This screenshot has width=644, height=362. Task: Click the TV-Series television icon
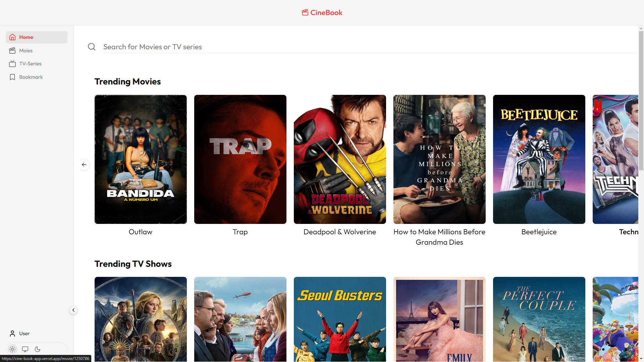12,64
